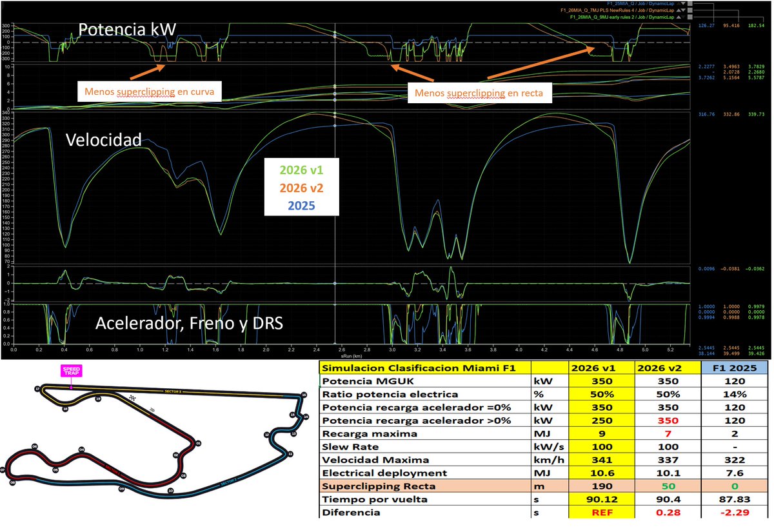Select turn 09 marker on the circuit map

[x=121, y=489]
